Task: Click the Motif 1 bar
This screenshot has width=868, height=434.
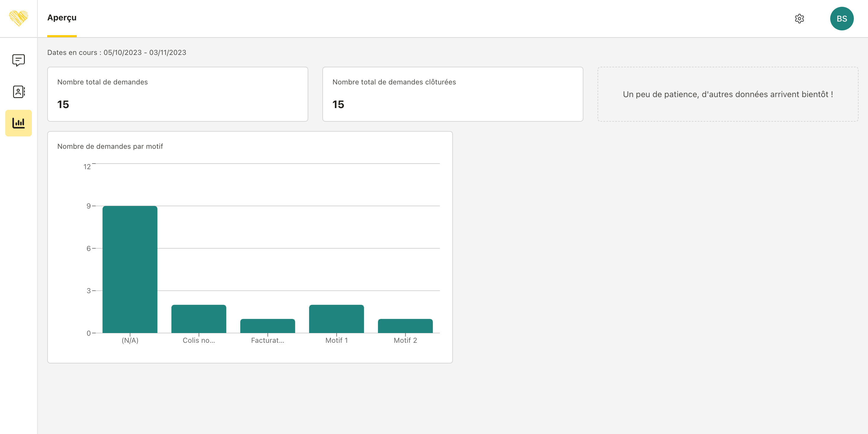Action: pos(336,319)
